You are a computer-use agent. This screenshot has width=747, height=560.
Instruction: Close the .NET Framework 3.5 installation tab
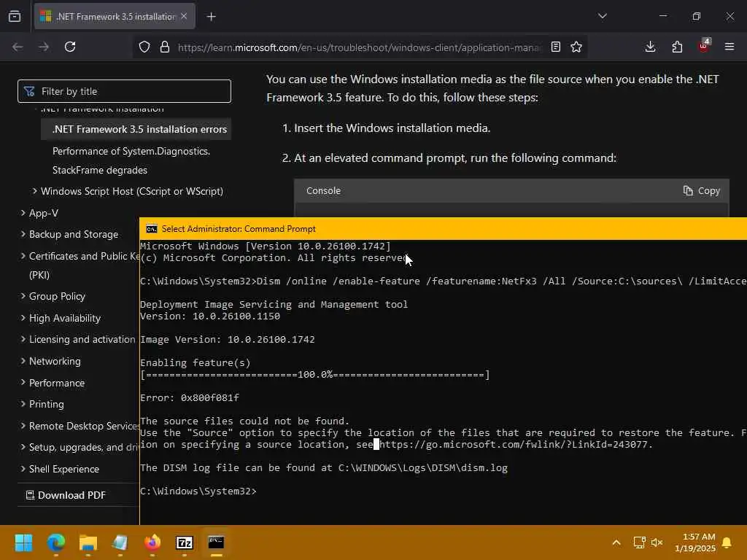click(x=184, y=16)
